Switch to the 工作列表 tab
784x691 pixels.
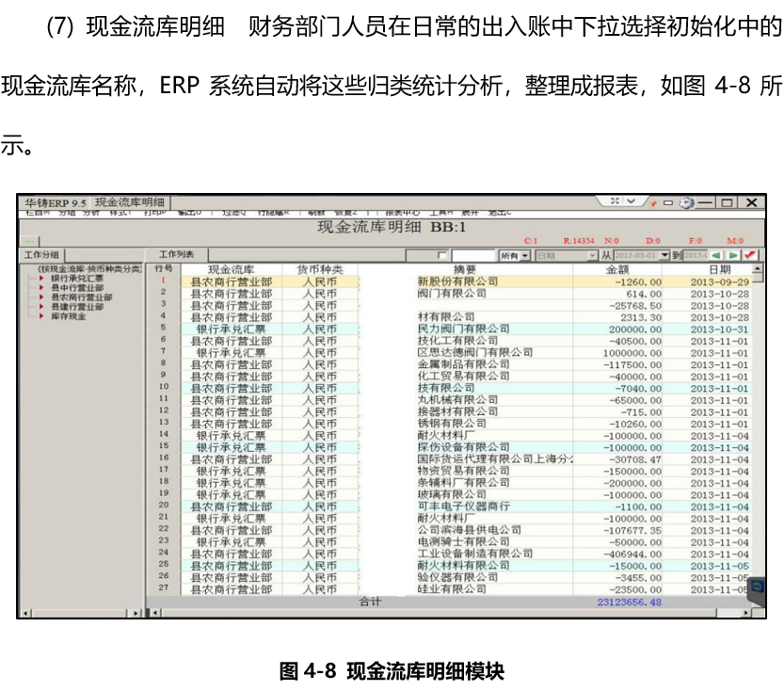[x=176, y=255]
